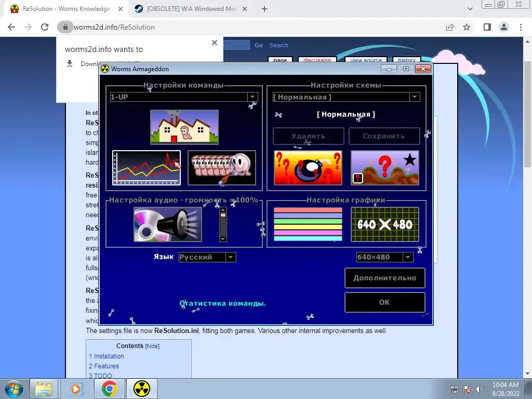Image resolution: width=532 pixels, height=399 pixels.
Task: Click the volume slider down arrow
Action: tap(223, 239)
